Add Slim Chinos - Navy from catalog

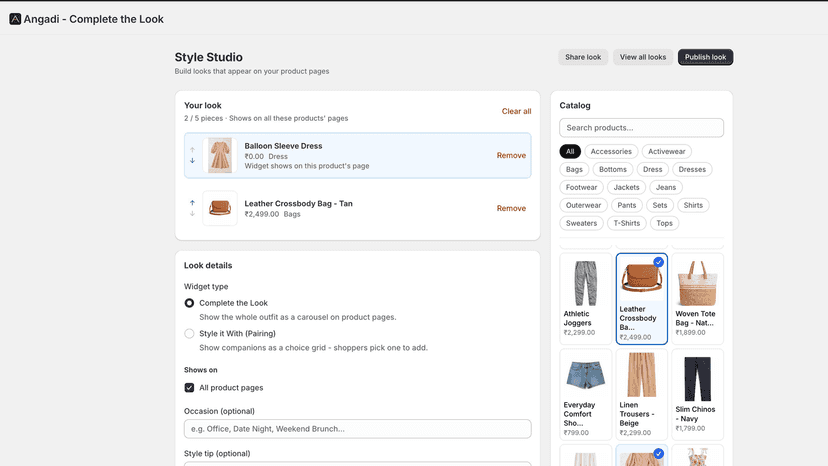697,394
